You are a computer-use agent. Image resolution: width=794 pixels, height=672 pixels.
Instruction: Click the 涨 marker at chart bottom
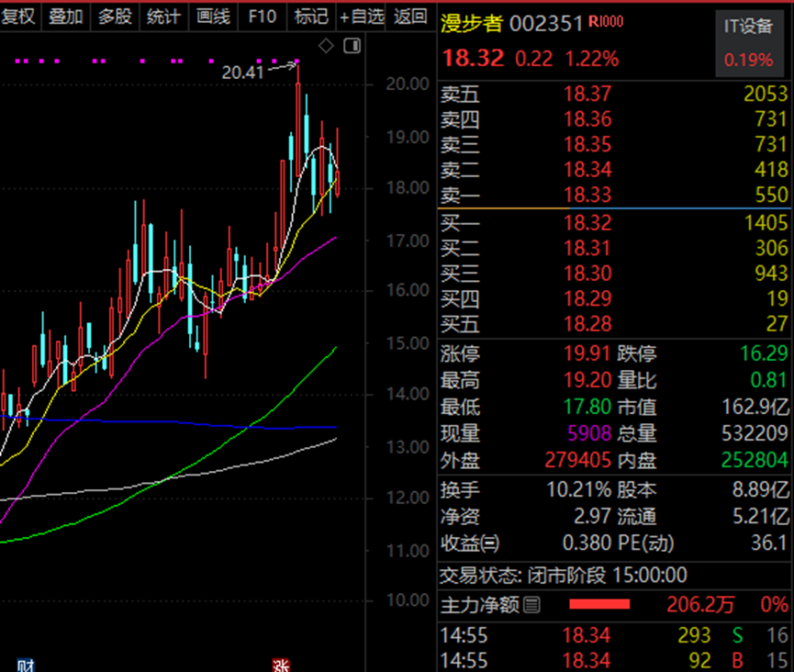coord(281,665)
